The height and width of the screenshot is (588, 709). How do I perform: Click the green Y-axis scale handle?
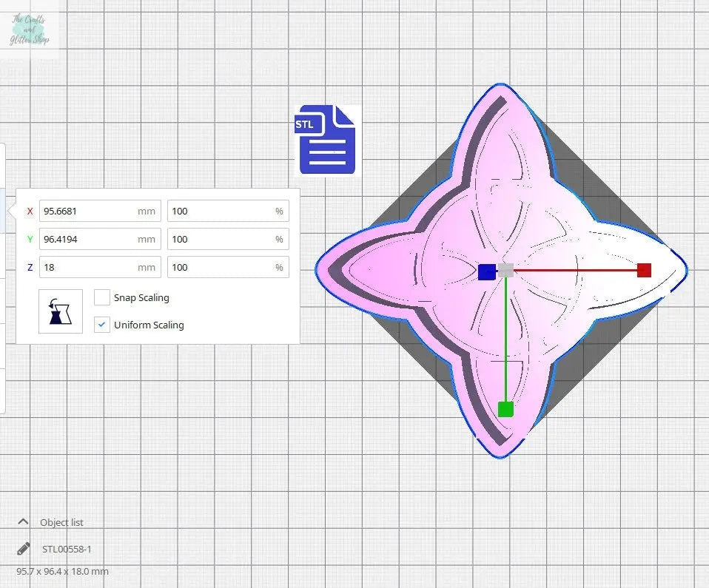[x=505, y=409]
